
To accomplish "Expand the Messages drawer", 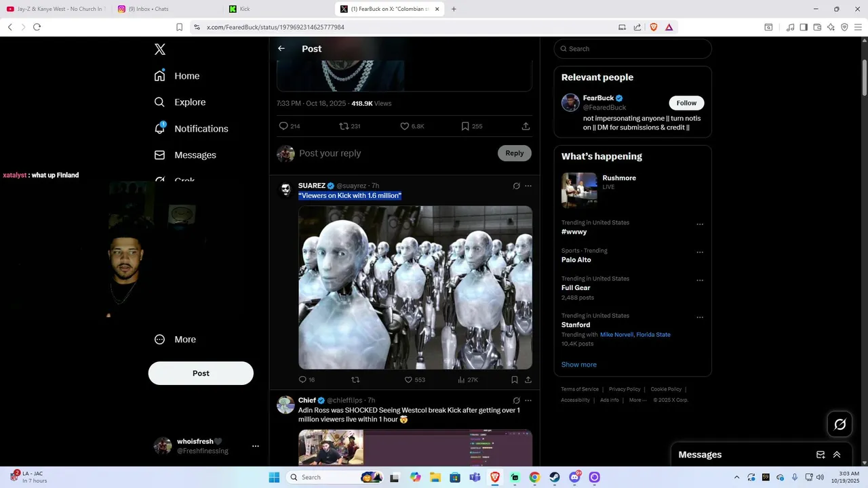I will point(837,455).
